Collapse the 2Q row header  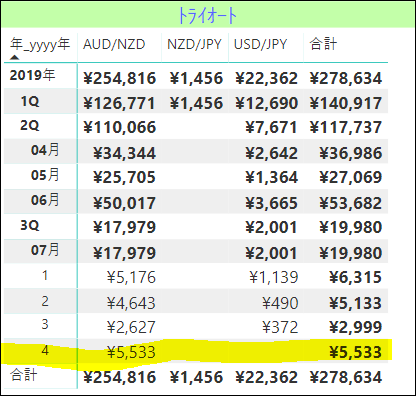click(x=30, y=126)
